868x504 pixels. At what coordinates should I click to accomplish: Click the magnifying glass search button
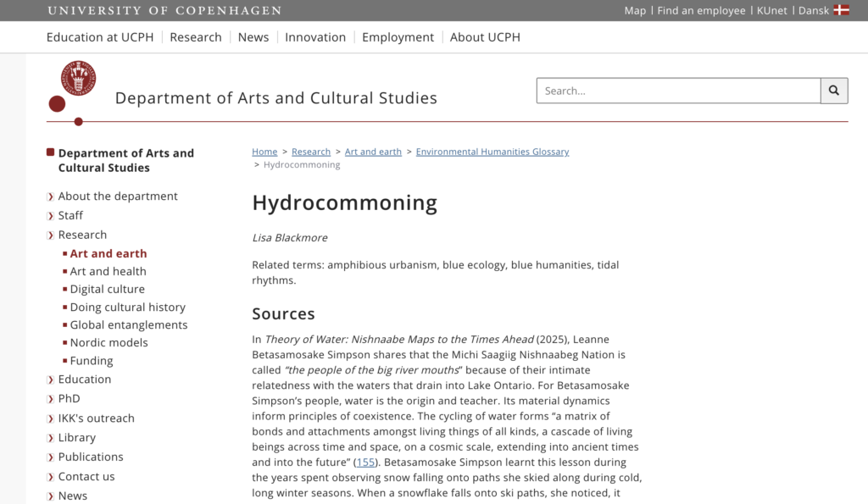(834, 91)
